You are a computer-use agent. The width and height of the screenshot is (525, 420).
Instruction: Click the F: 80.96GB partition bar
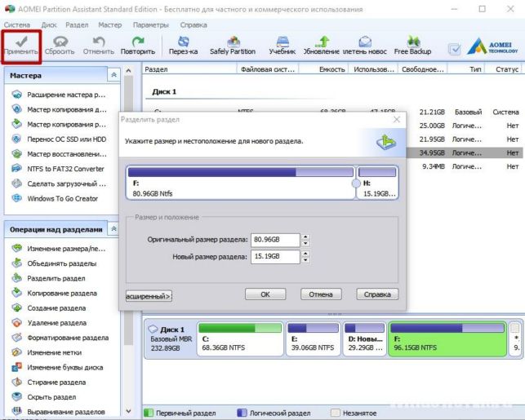point(240,183)
